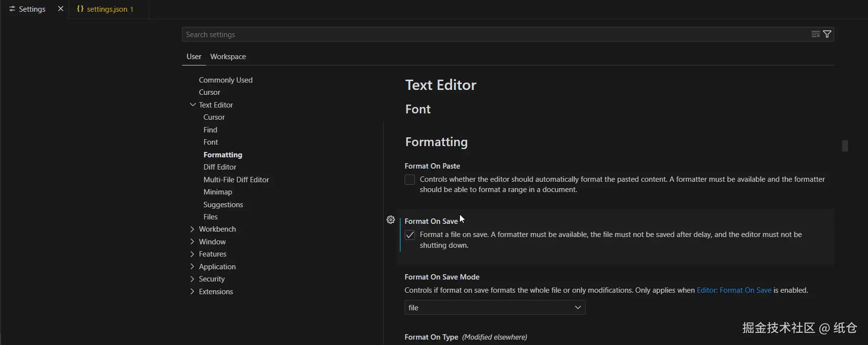
Task: Collapse the Text Editor tree section
Action: tap(193, 105)
